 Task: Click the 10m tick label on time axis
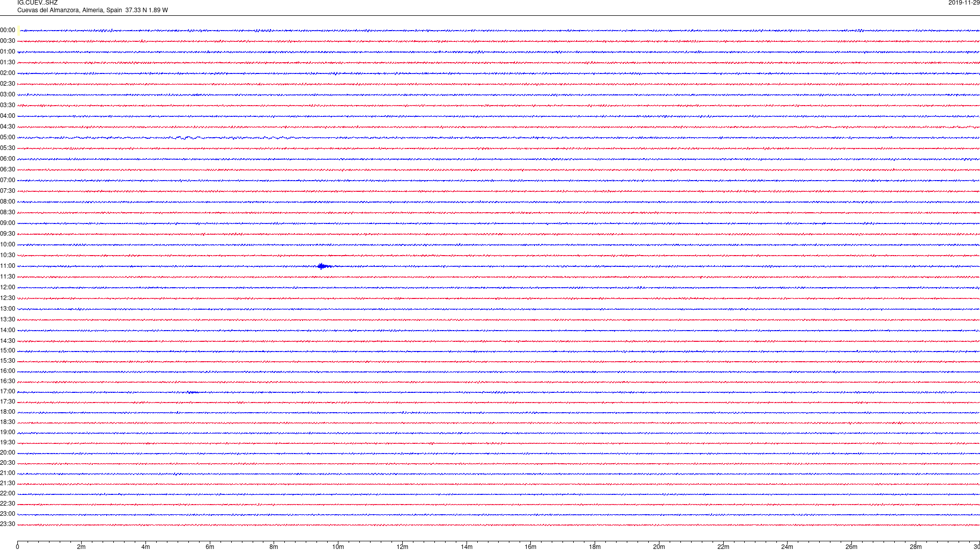point(338,547)
